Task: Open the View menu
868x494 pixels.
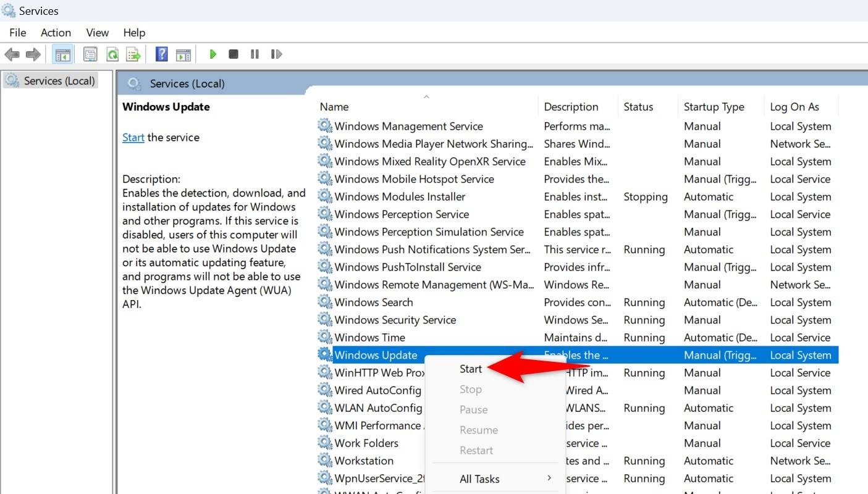Action: (x=97, y=33)
